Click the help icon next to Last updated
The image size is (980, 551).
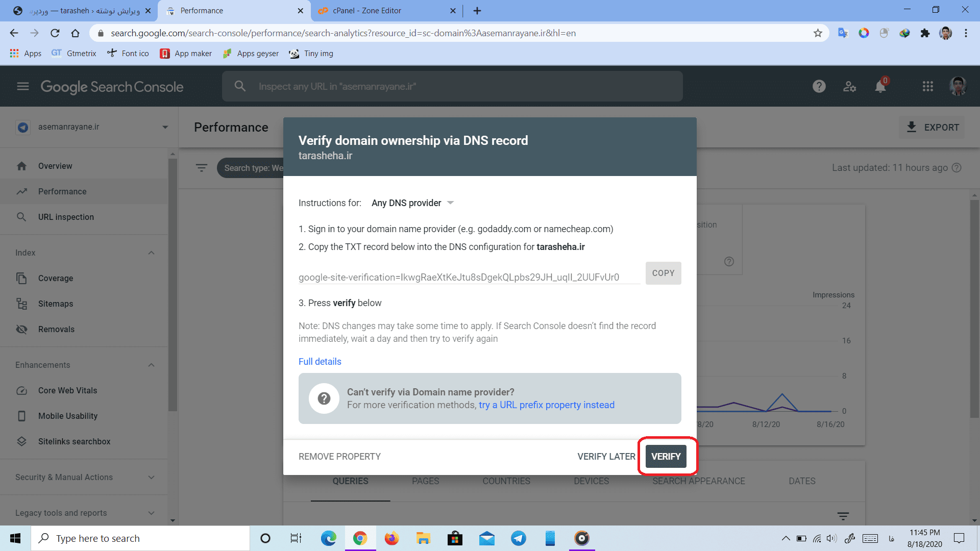tap(957, 168)
